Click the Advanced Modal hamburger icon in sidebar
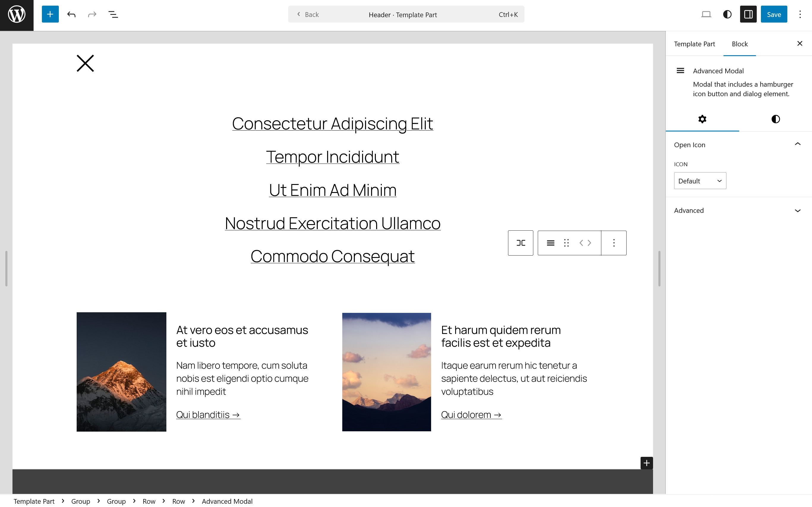The width and height of the screenshot is (812, 507). [x=680, y=71]
